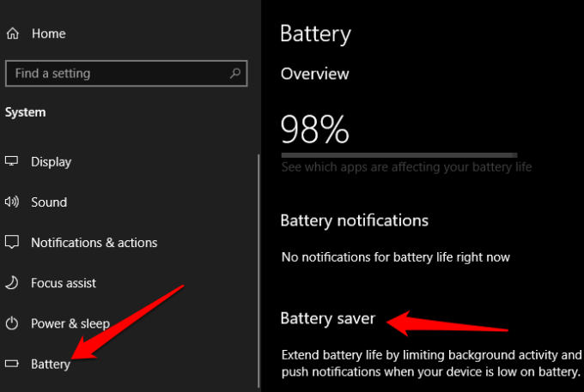Click the search magnifier icon
This screenshot has height=392, width=584.
click(234, 74)
